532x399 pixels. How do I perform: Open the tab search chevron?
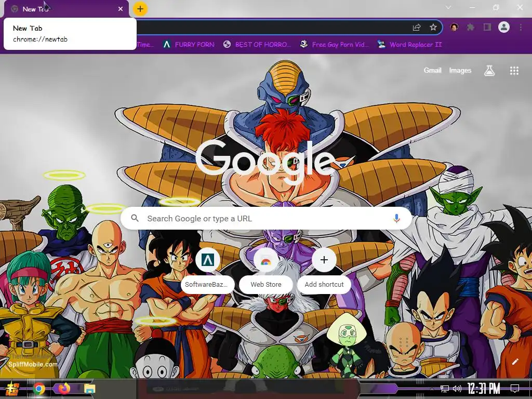pyautogui.click(x=448, y=7)
